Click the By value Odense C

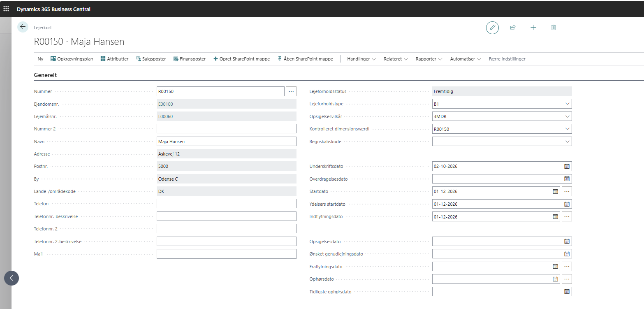click(x=227, y=179)
